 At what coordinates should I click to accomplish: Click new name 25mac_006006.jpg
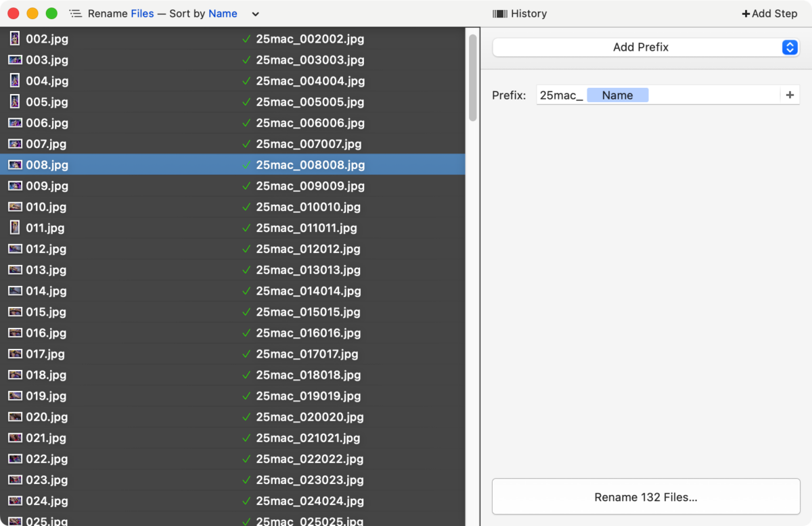(x=311, y=123)
